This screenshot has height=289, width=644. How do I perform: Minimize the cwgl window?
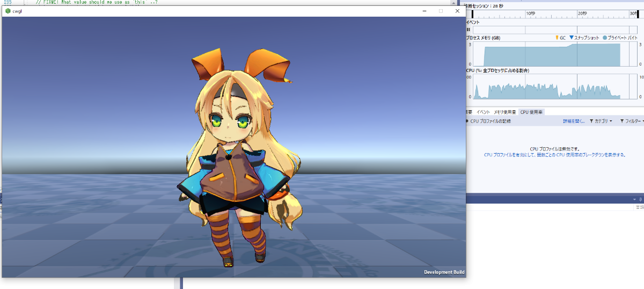425,11
